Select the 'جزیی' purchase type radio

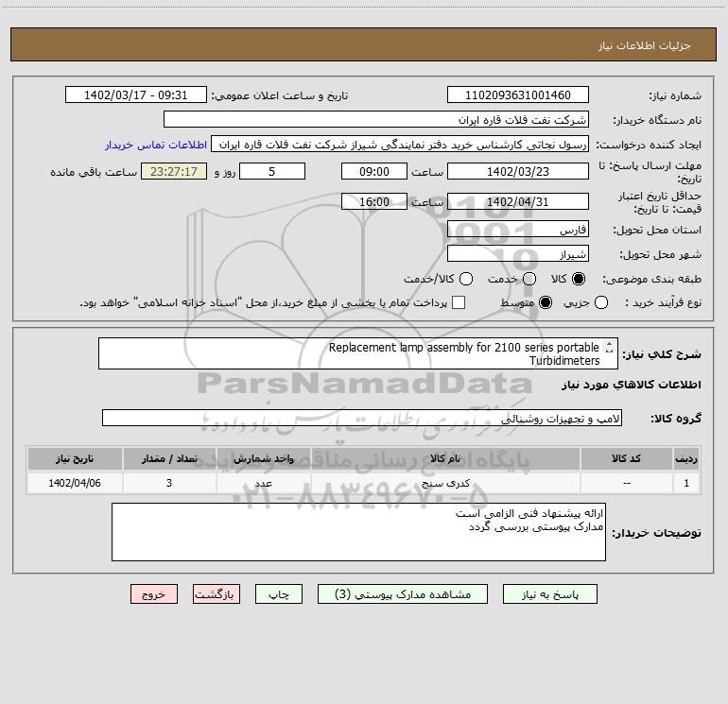pyautogui.click(x=601, y=303)
